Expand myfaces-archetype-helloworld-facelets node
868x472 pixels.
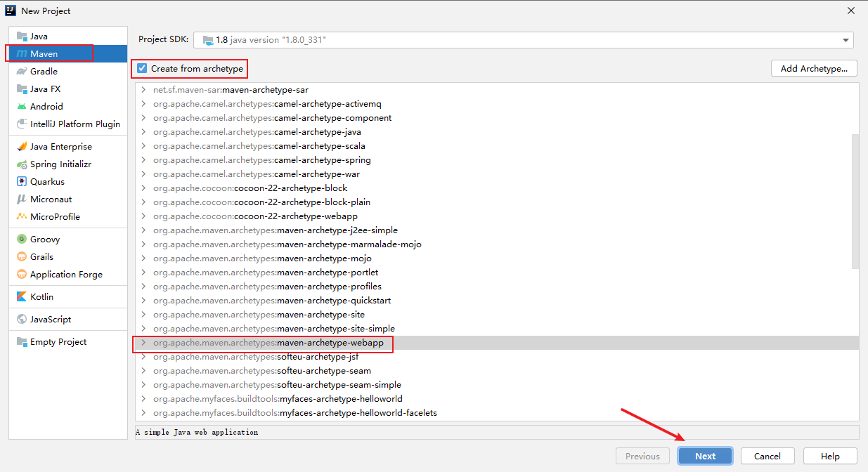tap(143, 413)
